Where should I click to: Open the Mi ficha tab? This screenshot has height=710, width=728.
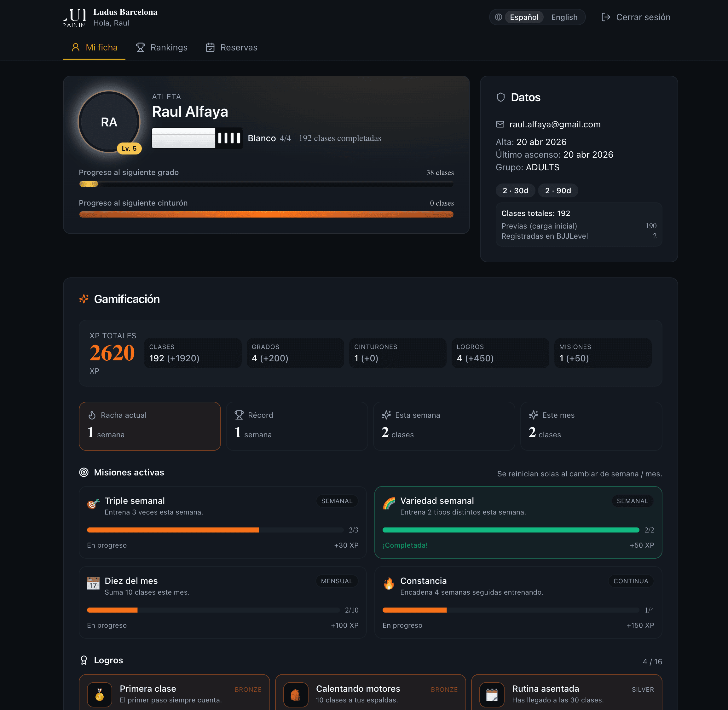(x=94, y=47)
